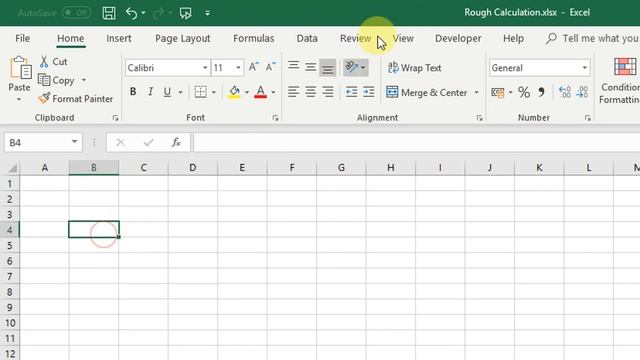Toggle Bold formatting
640x360 pixels.
click(133, 92)
